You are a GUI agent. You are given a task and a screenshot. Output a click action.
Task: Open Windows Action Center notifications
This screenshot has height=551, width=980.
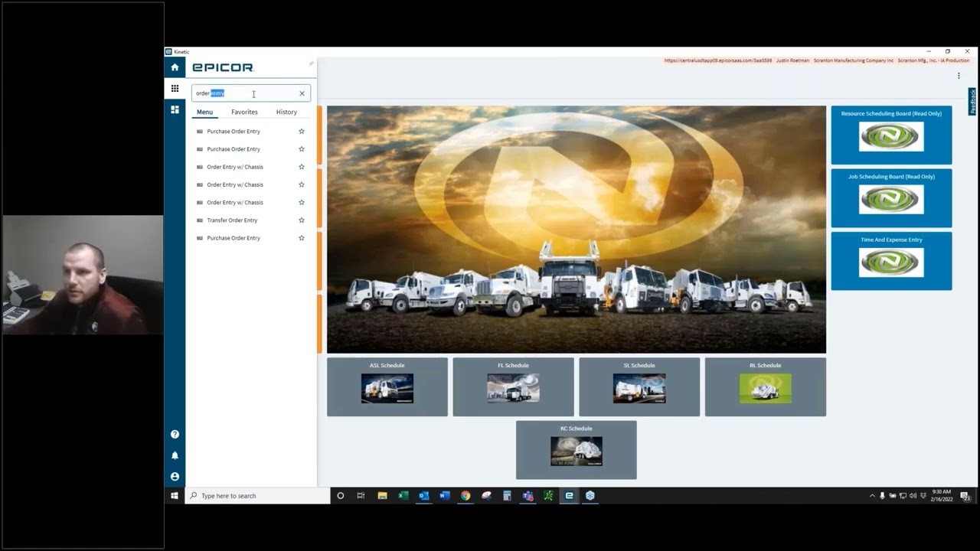[x=965, y=496]
